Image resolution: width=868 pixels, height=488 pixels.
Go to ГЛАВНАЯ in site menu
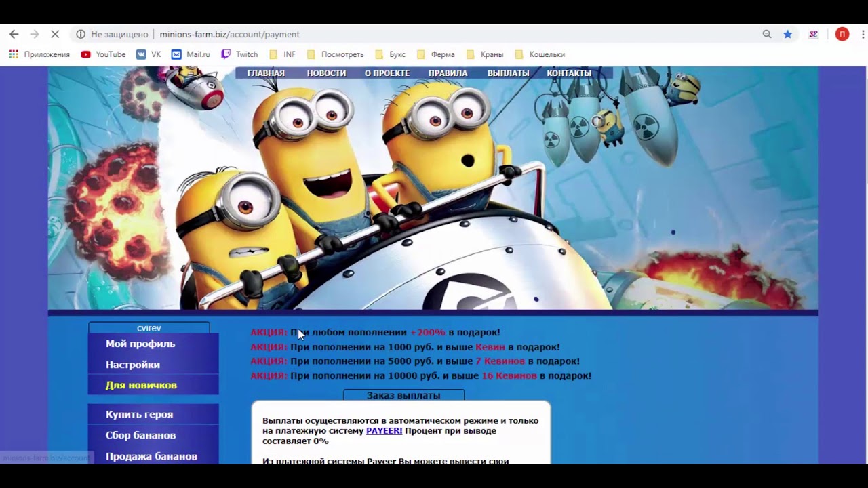tap(266, 73)
